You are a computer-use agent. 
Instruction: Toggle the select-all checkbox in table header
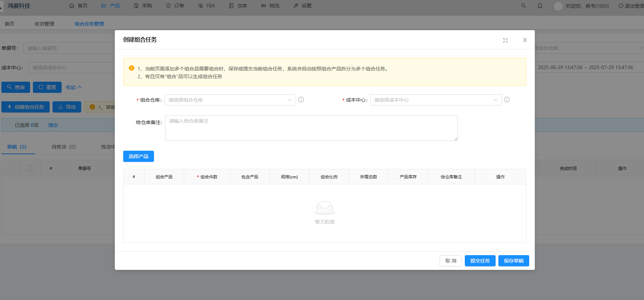pos(30,168)
